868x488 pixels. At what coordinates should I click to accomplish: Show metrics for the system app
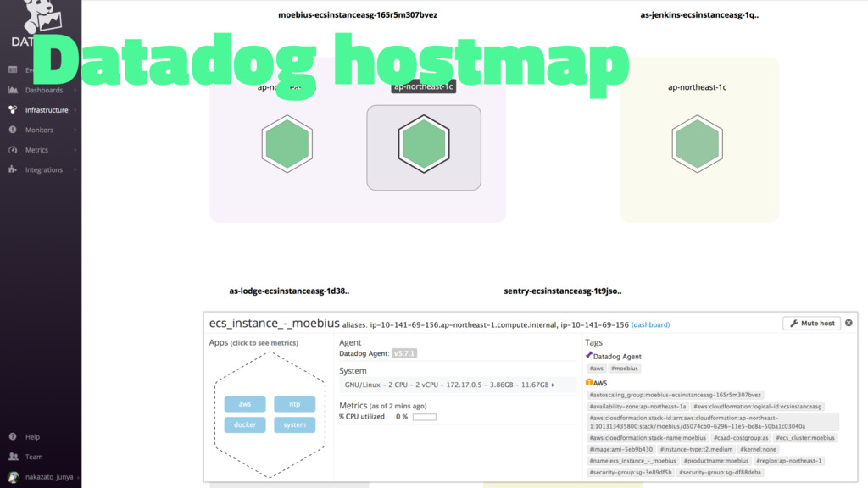point(294,424)
